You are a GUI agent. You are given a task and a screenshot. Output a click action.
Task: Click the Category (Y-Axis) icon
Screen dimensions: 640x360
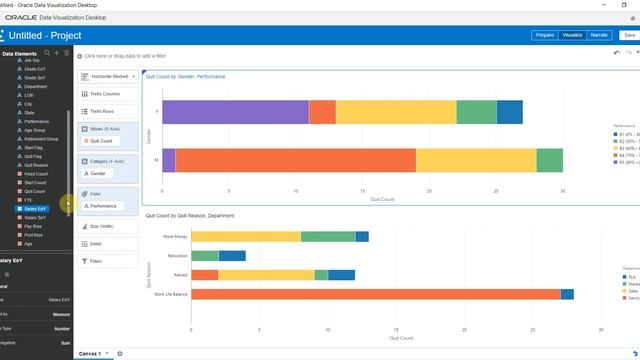pos(84,161)
